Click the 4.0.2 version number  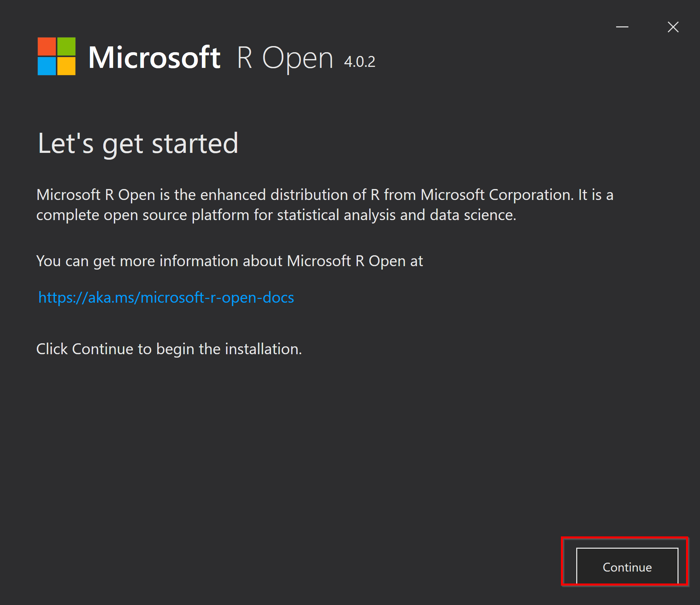click(x=359, y=62)
